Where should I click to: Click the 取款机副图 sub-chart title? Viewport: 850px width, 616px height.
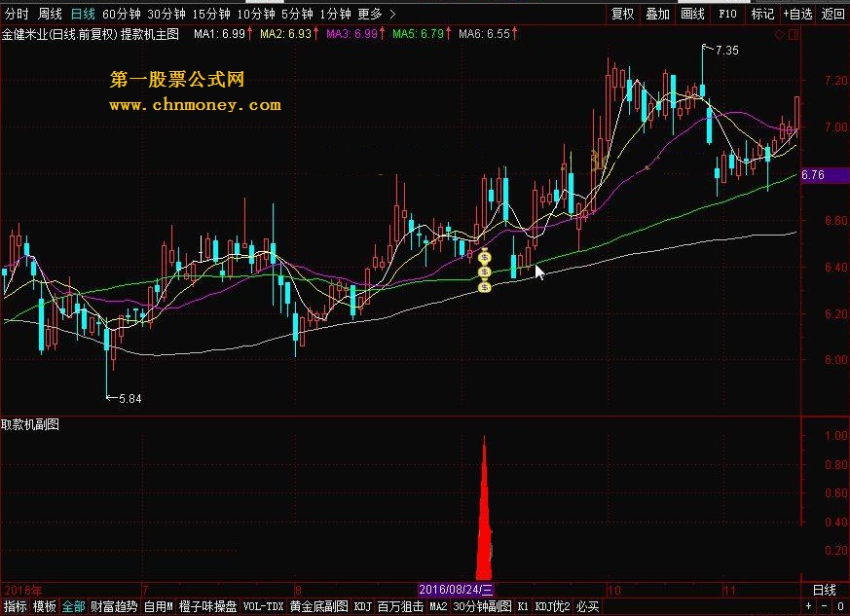(x=30, y=424)
